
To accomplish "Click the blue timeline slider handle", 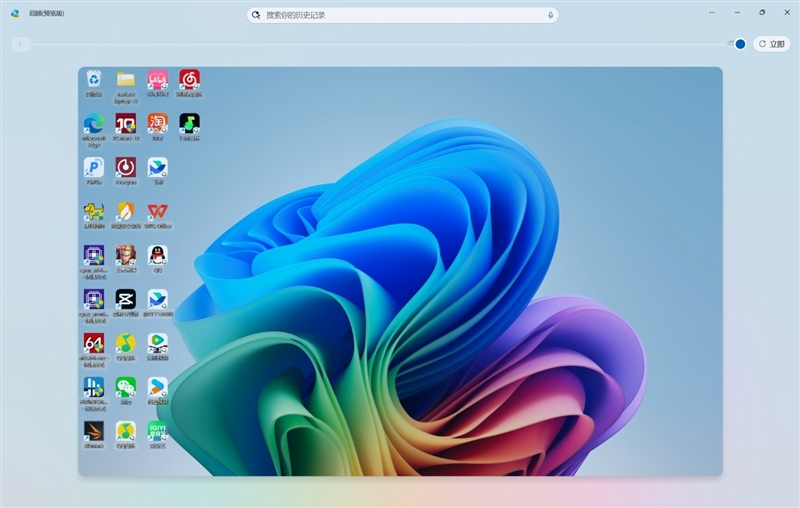I will point(740,44).
